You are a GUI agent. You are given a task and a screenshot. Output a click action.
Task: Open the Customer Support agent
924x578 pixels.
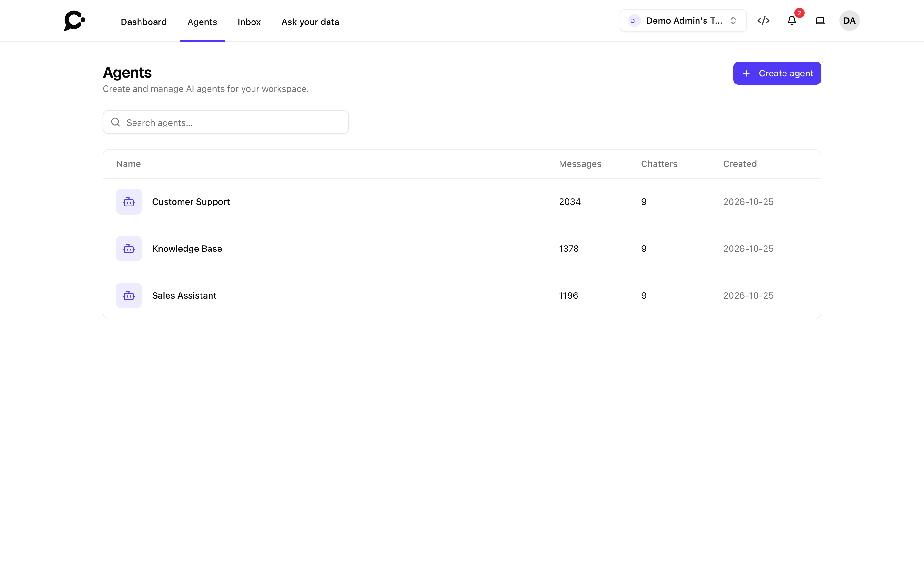(x=462, y=201)
